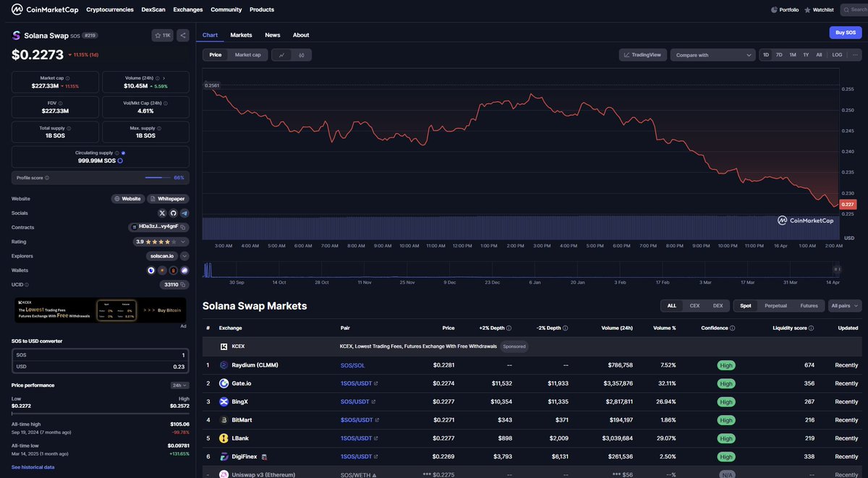Image resolution: width=868 pixels, height=478 pixels.
Task: Switch to line chart view icon
Action: point(281,55)
